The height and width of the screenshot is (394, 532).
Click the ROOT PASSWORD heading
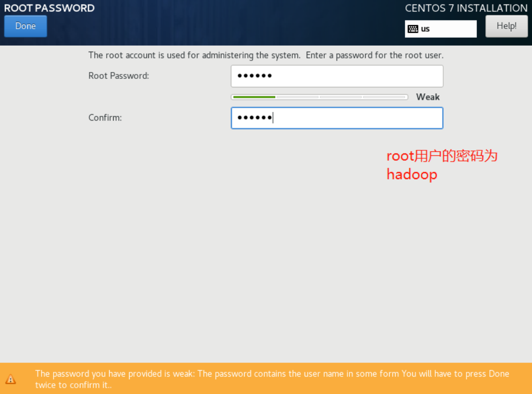click(x=49, y=8)
